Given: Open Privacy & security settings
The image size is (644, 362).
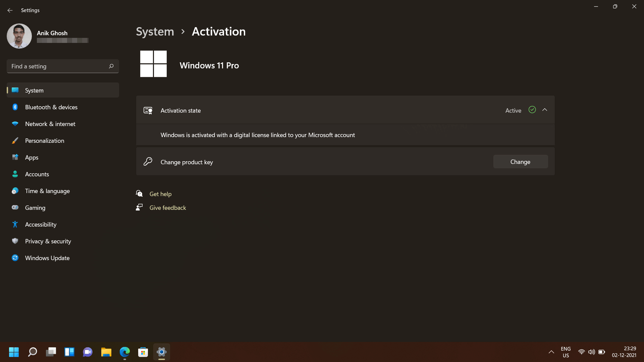Looking at the screenshot, I should (63, 241).
